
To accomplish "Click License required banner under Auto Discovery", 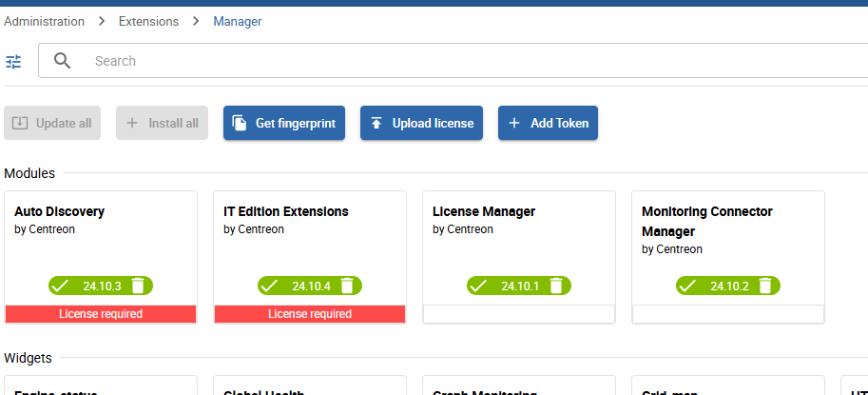I will point(101,314).
